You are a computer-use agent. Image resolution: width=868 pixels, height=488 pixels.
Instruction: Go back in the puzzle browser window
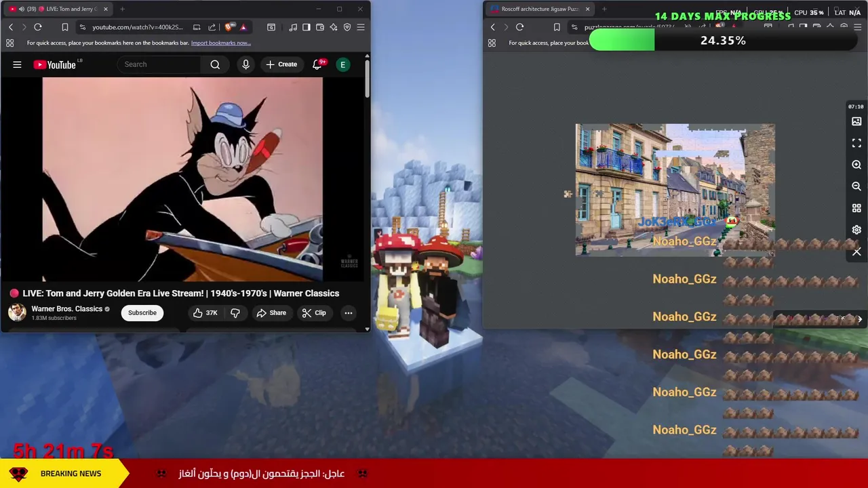click(493, 27)
